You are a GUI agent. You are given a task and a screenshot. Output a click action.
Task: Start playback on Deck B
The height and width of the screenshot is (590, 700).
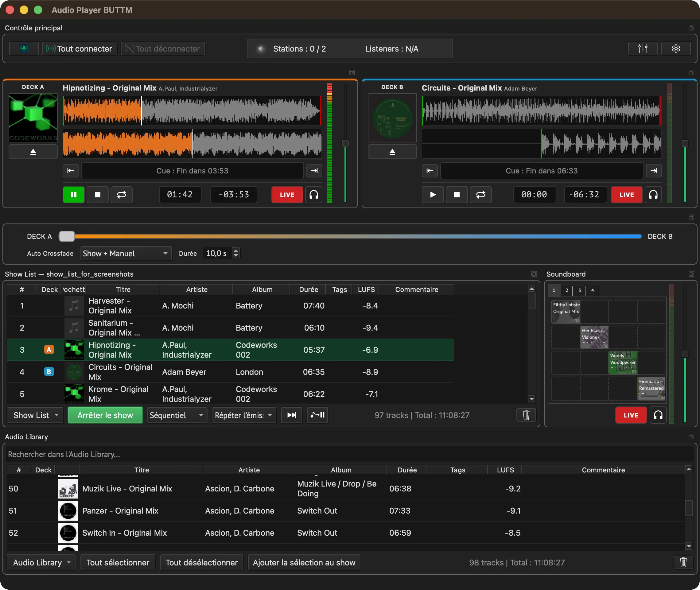click(x=433, y=195)
